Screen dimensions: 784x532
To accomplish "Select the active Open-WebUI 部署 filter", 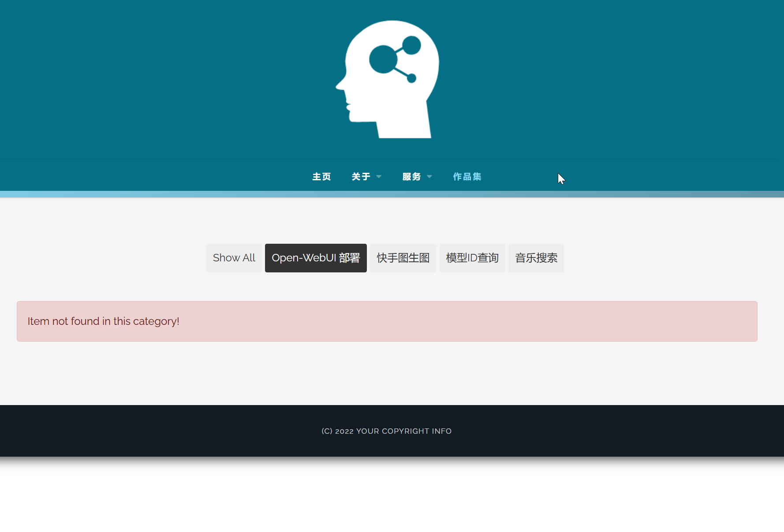I will point(316,258).
